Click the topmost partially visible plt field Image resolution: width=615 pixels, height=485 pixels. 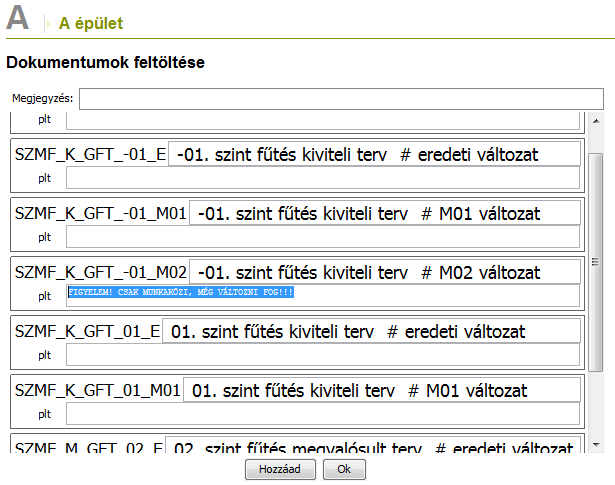322,121
